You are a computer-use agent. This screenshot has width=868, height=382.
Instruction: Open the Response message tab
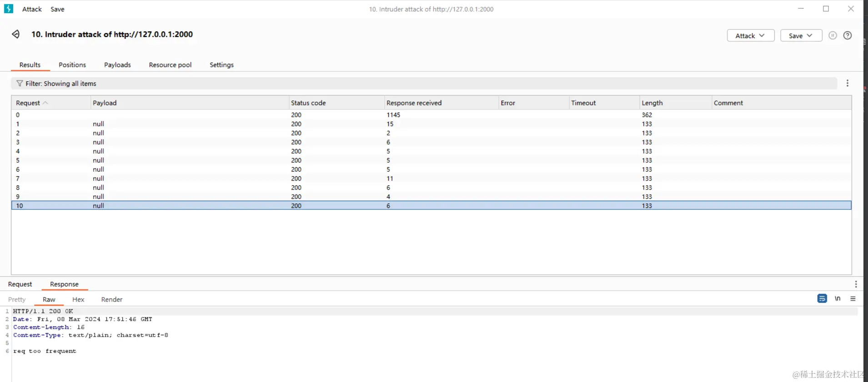tap(64, 284)
